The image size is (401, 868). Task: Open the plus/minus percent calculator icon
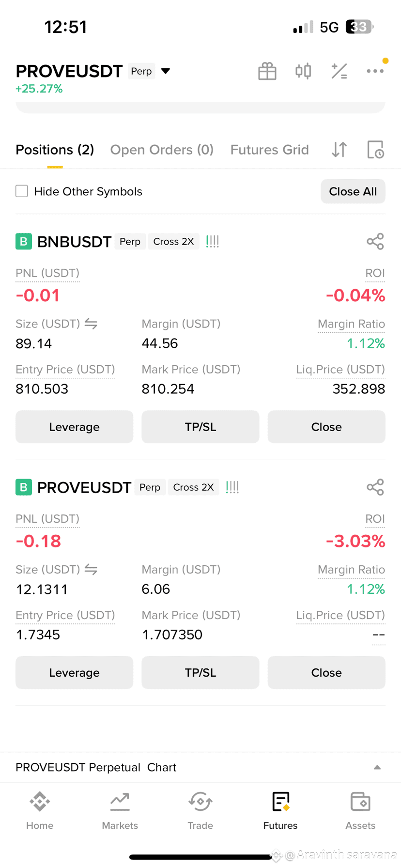click(x=339, y=71)
